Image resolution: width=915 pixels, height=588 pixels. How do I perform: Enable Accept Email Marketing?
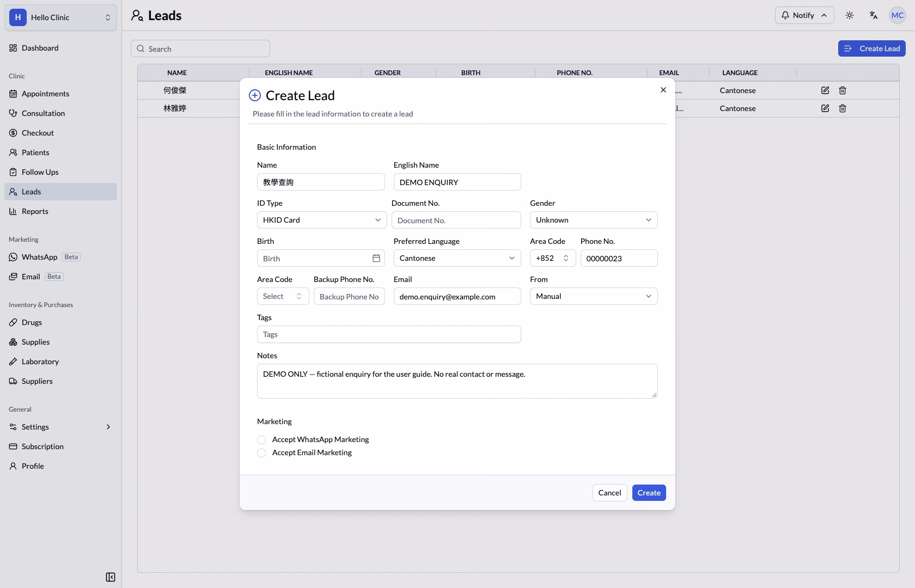tap(261, 453)
